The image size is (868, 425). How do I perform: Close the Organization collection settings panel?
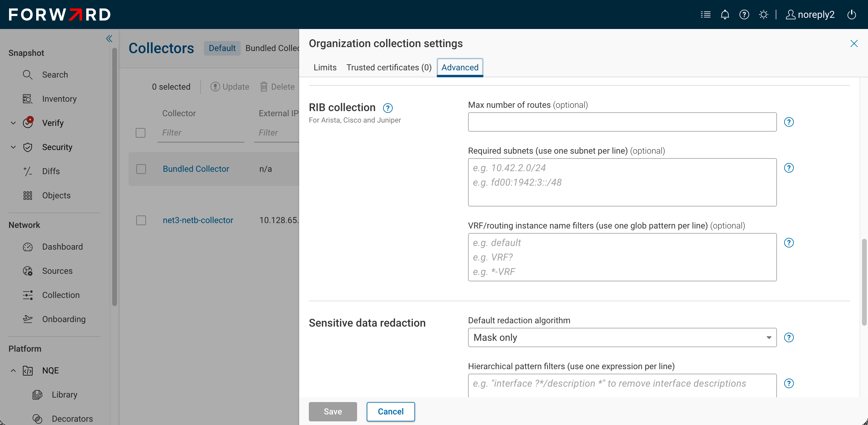point(854,43)
